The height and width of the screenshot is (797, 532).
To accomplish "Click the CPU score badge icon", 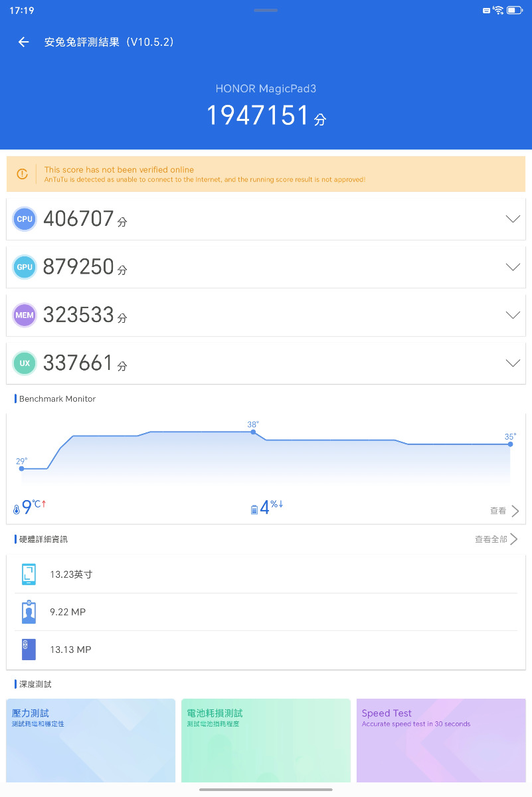I will (25, 219).
